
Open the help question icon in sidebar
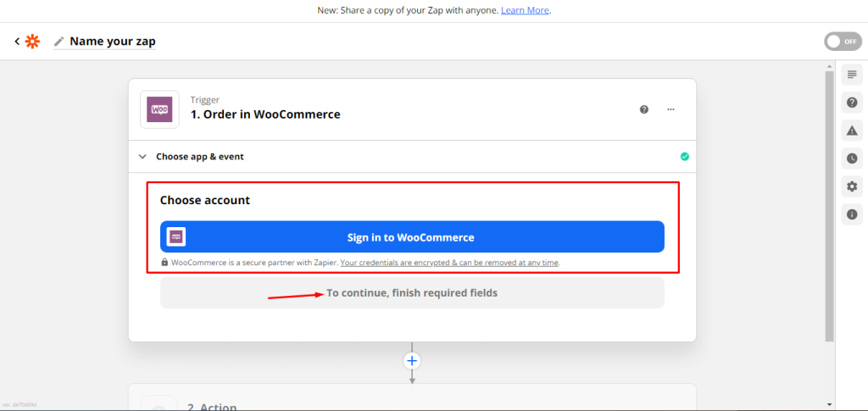[x=851, y=103]
